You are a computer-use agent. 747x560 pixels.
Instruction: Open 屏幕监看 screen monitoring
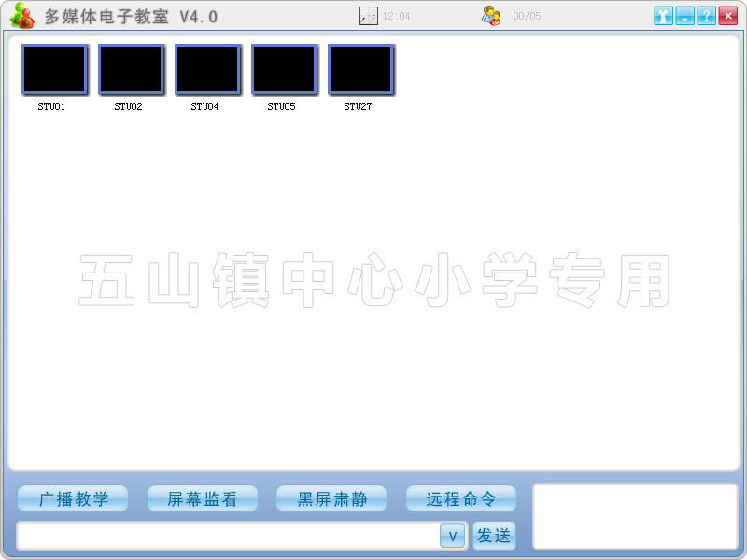(x=202, y=499)
